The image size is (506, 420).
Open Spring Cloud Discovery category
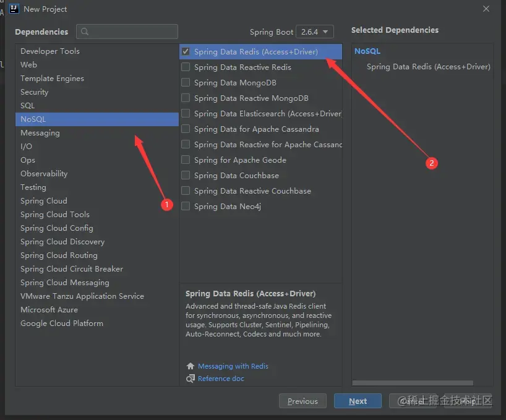pyautogui.click(x=97, y=242)
